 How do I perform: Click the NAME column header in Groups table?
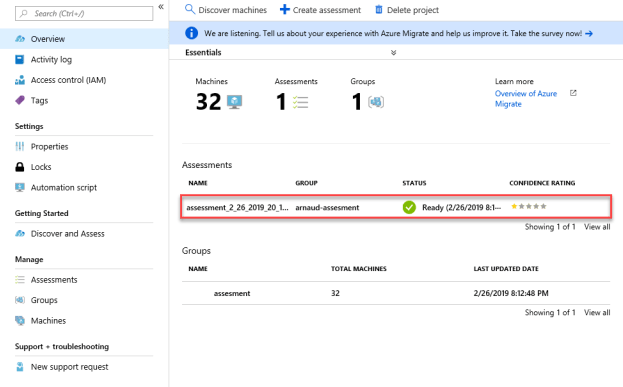[198, 269]
